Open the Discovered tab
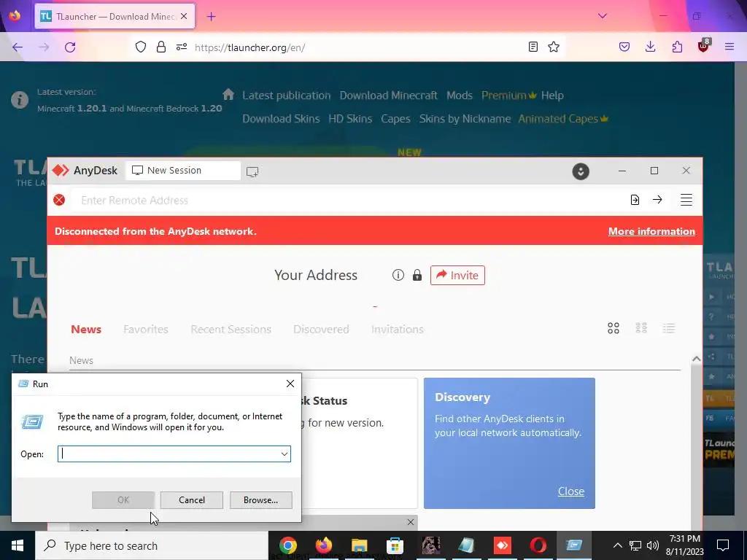 pyautogui.click(x=321, y=329)
